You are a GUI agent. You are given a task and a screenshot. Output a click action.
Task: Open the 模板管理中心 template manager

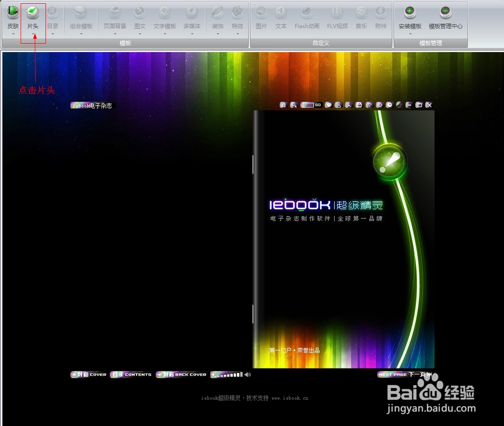click(446, 12)
